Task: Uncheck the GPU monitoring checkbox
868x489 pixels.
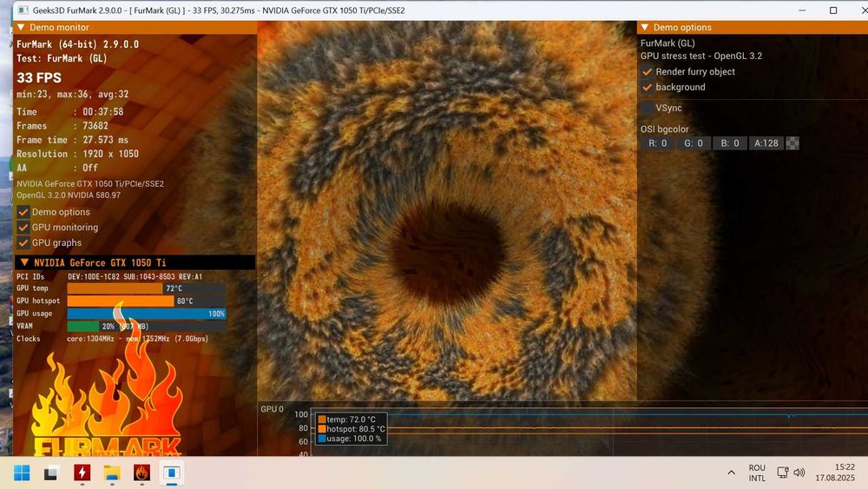Action: 23,228
